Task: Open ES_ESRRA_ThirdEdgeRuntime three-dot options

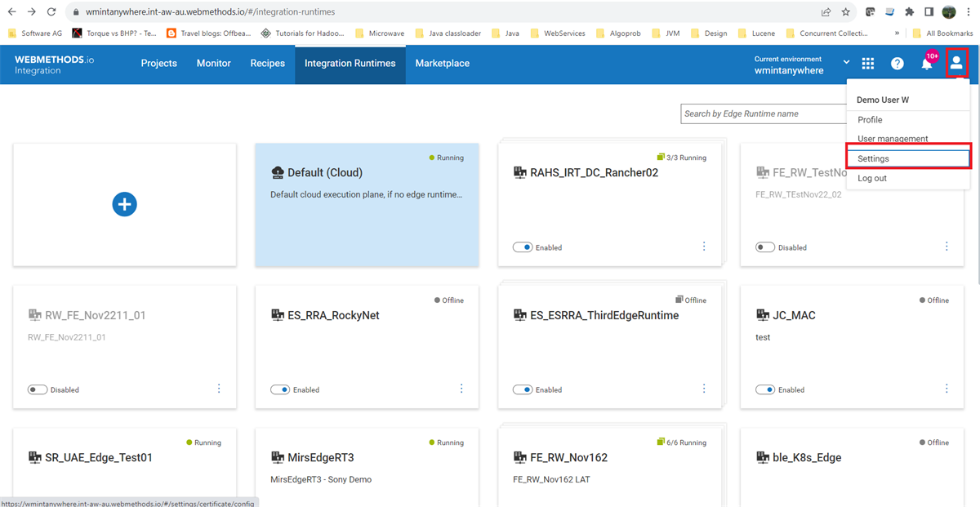Action: point(704,389)
